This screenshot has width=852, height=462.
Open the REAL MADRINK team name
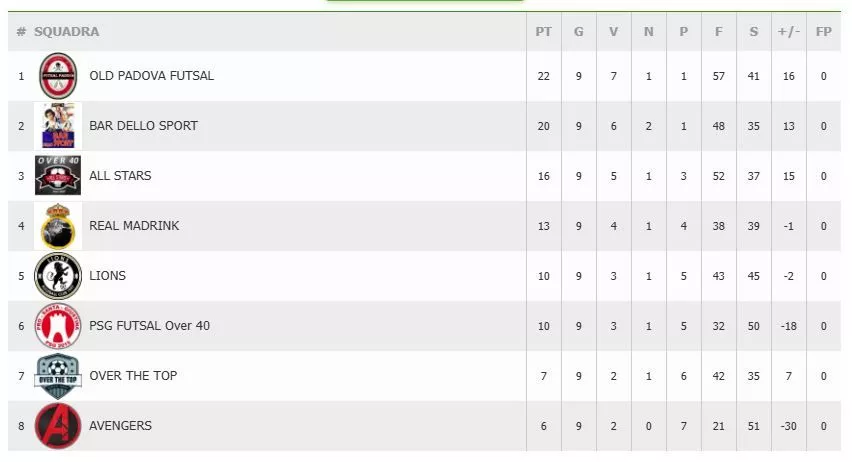[134, 226]
